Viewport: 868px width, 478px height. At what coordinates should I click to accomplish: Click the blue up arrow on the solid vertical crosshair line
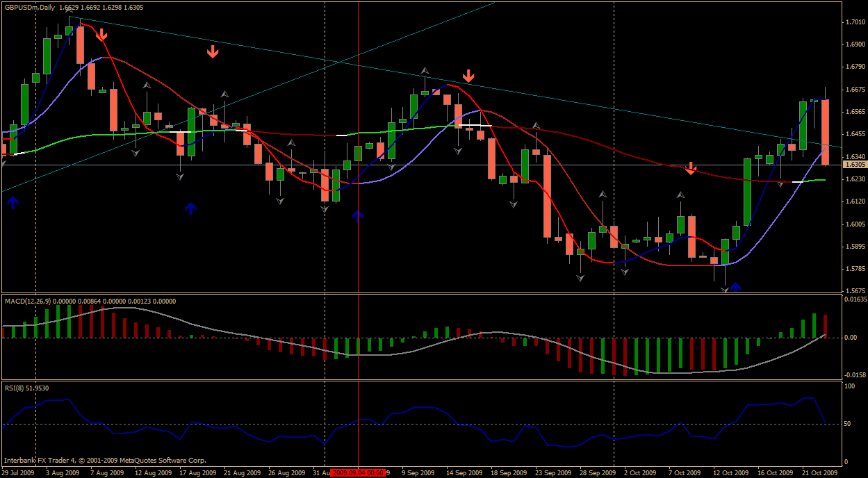click(x=357, y=216)
